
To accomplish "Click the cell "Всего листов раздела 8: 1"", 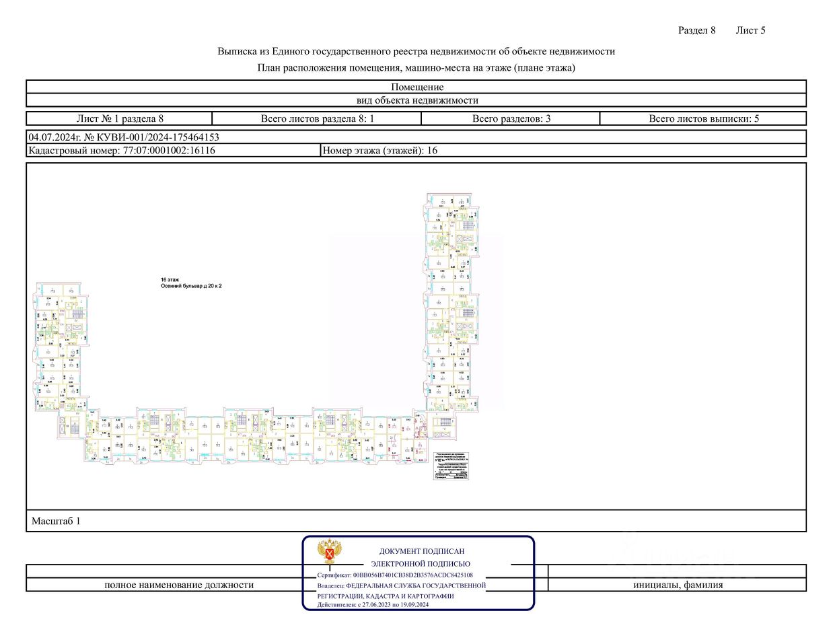I will 317,118.
